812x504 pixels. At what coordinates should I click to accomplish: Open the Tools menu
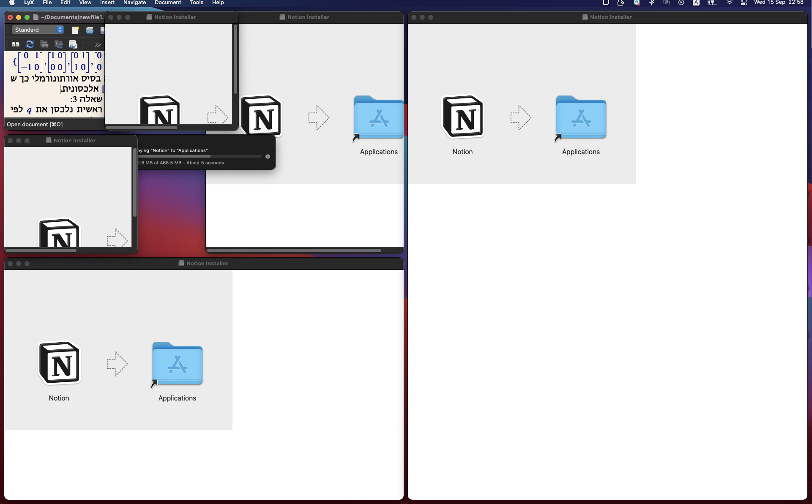point(197,3)
